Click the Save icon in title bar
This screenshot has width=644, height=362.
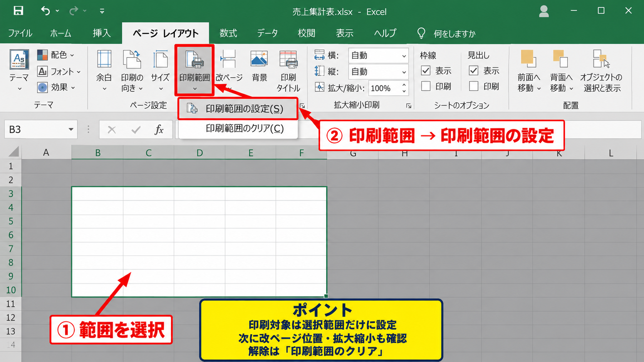pos(18,11)
